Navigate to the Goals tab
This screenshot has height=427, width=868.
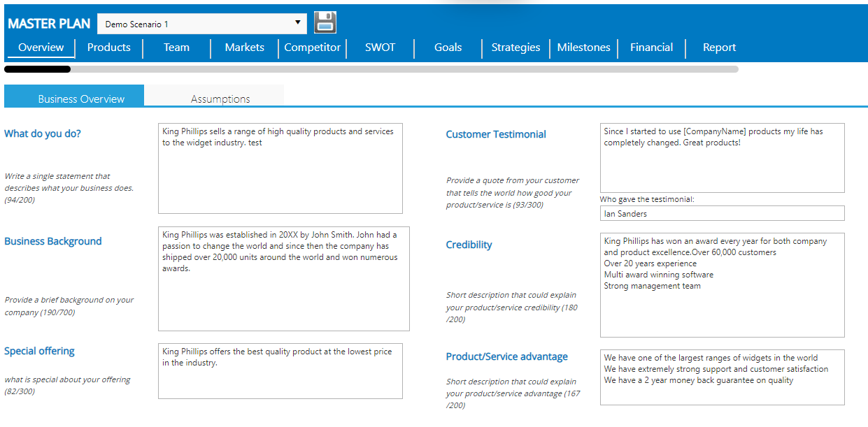(448, 48)
